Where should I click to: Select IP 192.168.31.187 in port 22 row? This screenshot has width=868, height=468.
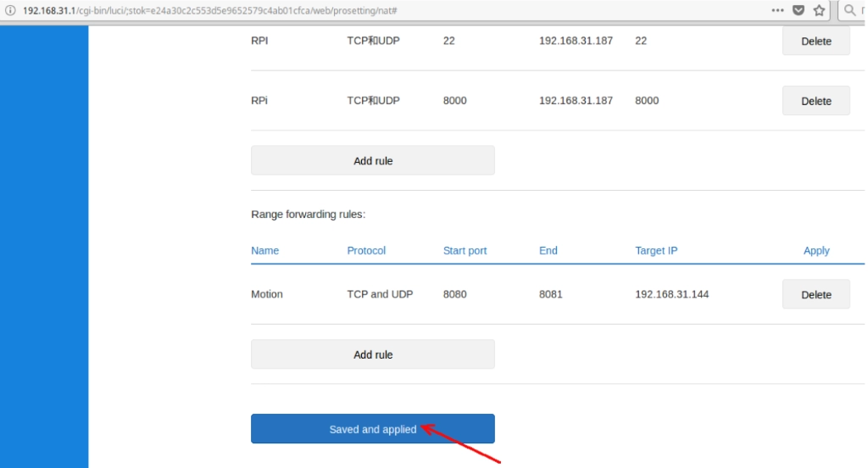(576, 41)
